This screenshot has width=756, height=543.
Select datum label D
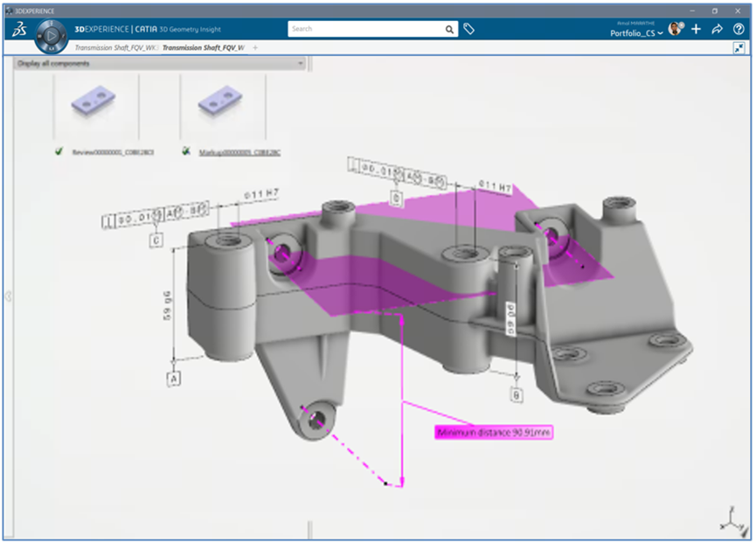pos(396,198)
